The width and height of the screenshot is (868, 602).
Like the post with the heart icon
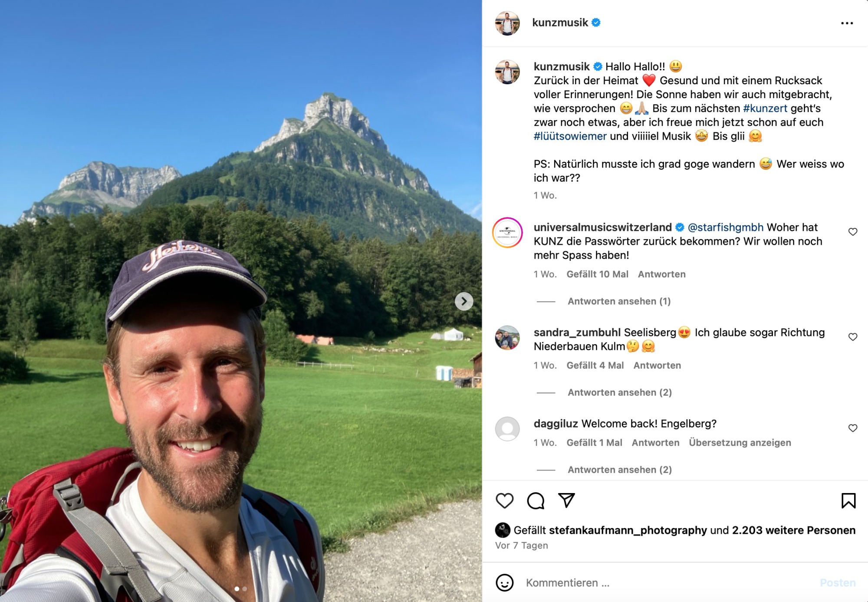tap(504, 500)
